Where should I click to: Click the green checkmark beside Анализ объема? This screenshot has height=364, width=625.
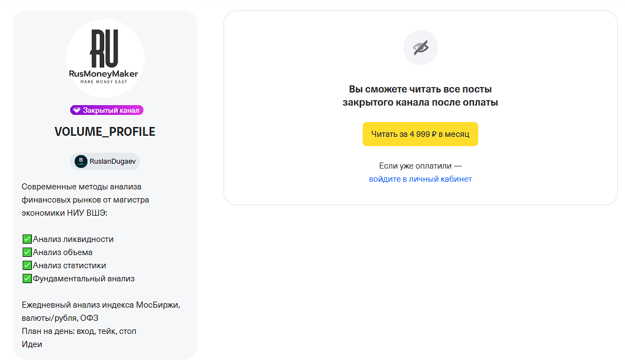point(27,252)
